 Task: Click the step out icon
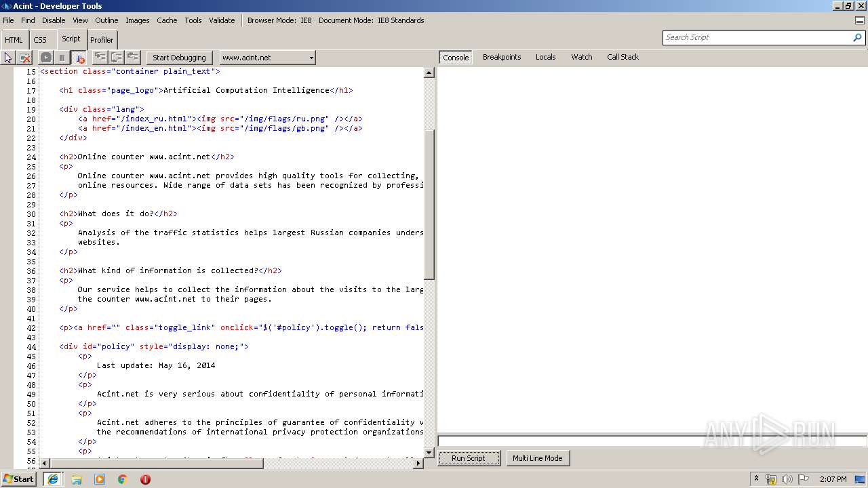[x=133, y=58]
